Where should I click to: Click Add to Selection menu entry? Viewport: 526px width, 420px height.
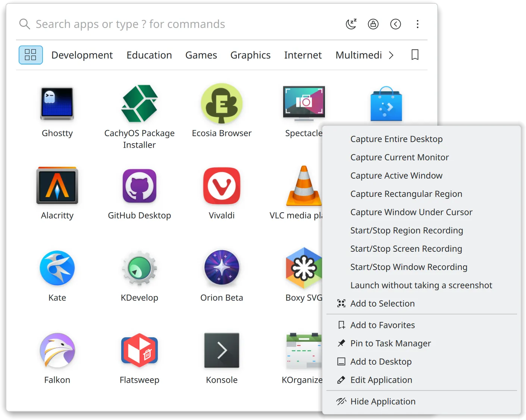click(x=422, y=304)
